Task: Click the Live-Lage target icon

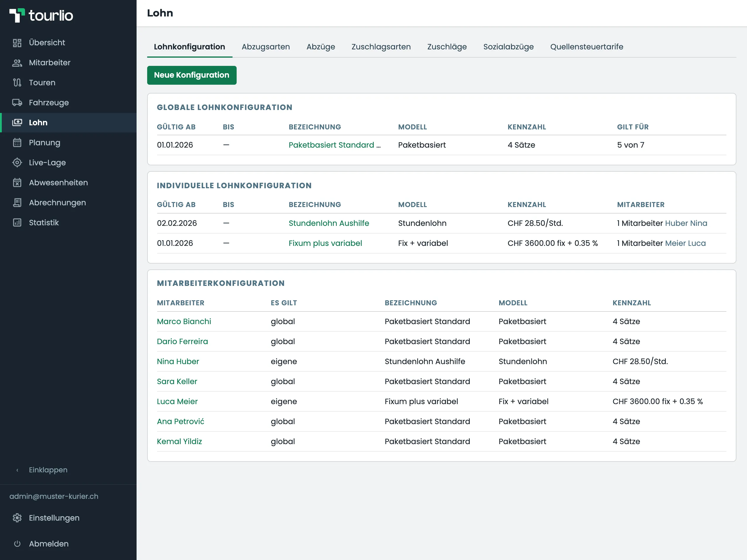Action: 17,163
